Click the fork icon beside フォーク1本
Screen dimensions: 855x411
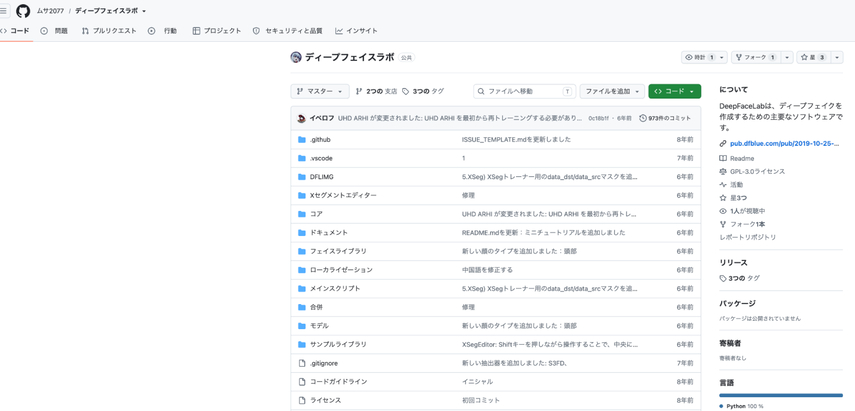pyautogui.click(x=723, y=224)
